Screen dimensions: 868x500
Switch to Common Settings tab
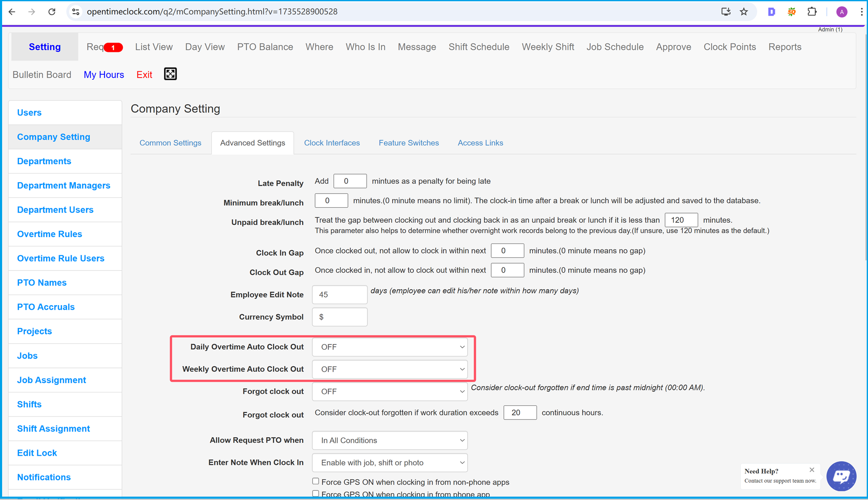click(x=170, y=143)
